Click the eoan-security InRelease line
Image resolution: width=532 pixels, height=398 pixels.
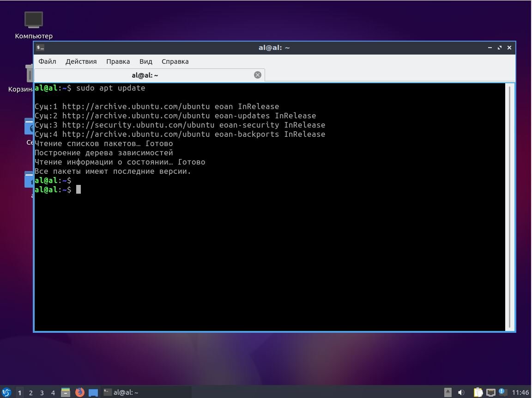pos(180,125)
